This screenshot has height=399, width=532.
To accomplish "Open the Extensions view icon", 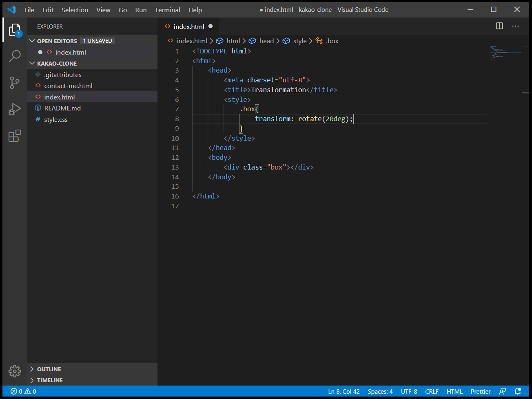I will 15,136.
